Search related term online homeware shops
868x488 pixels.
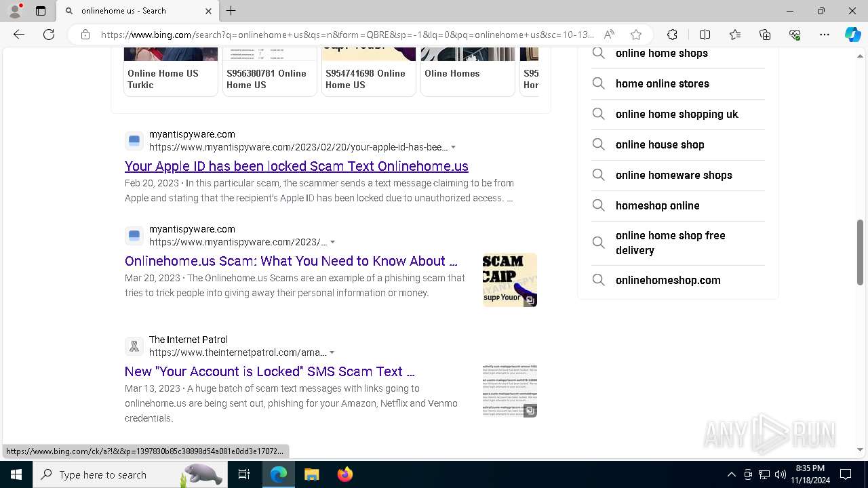673,175
